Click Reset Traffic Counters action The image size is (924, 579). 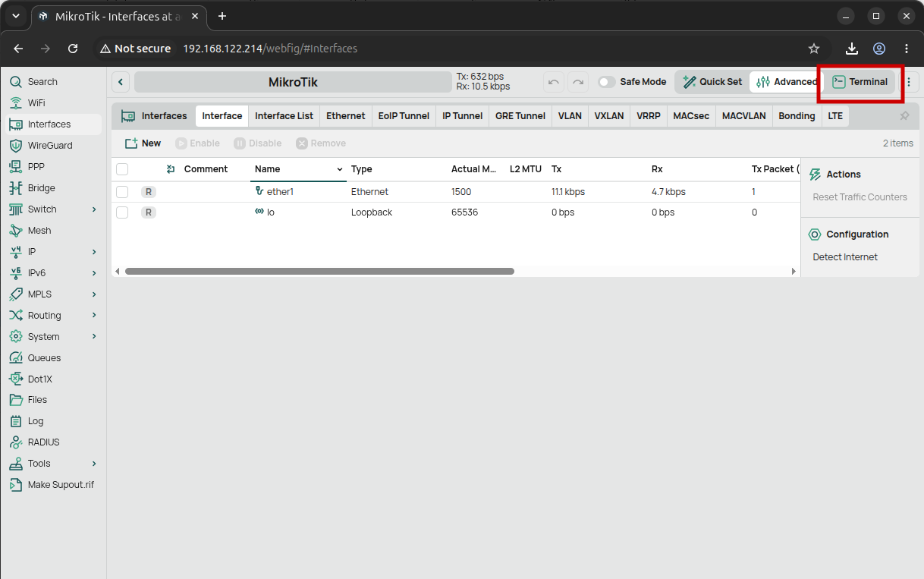pos(860,197)
